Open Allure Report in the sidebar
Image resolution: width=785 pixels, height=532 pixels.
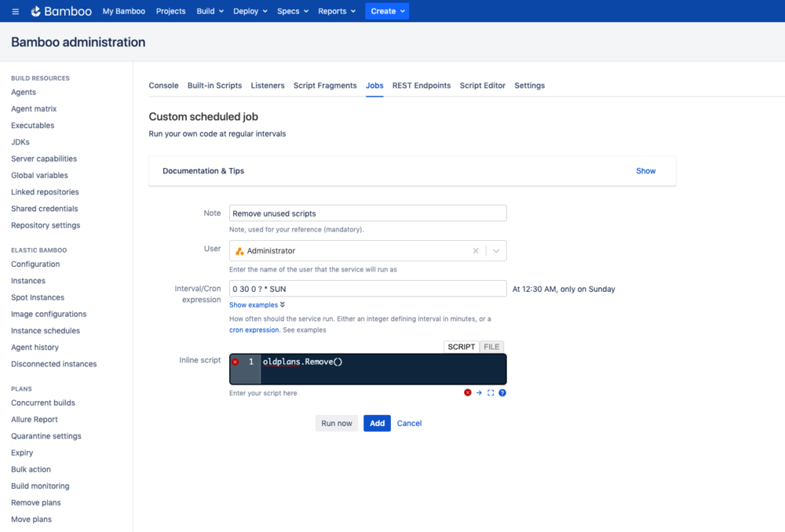pyautogui.click(x=35, y=419)
